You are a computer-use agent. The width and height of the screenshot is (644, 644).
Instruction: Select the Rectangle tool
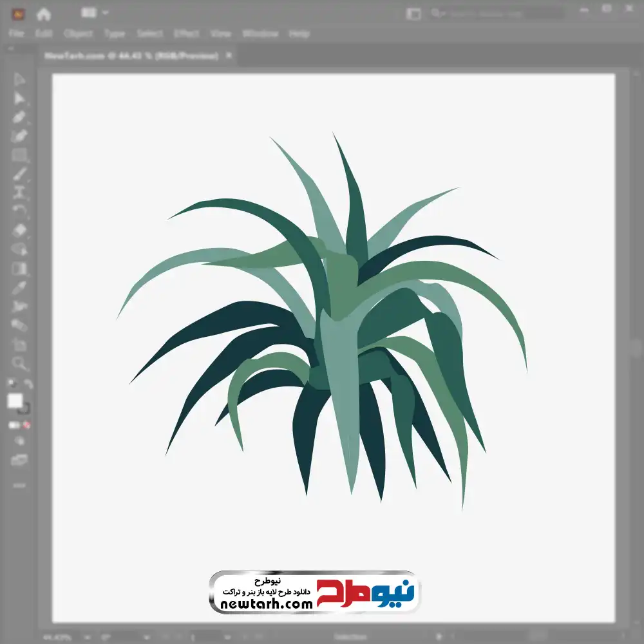(x=19, y=155)
